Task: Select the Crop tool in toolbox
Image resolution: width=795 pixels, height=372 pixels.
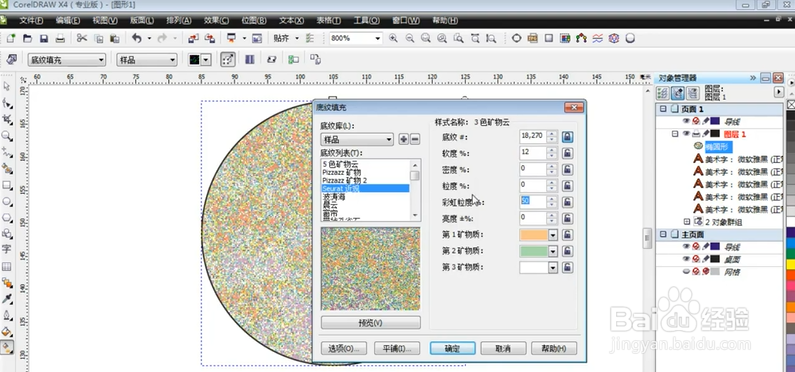Action: [7, 120]
